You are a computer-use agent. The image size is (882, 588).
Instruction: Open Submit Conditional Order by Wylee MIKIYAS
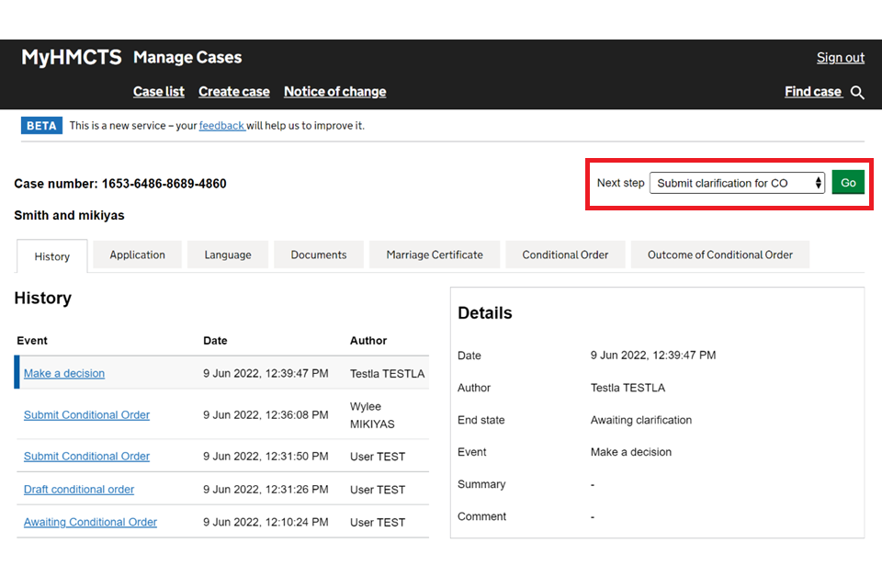click(86, 414)
